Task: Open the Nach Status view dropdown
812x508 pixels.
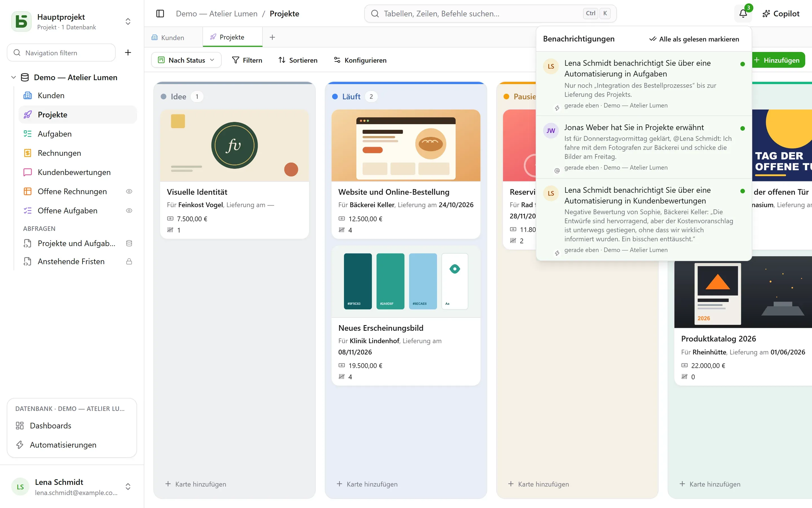Action: coord(186,60)
